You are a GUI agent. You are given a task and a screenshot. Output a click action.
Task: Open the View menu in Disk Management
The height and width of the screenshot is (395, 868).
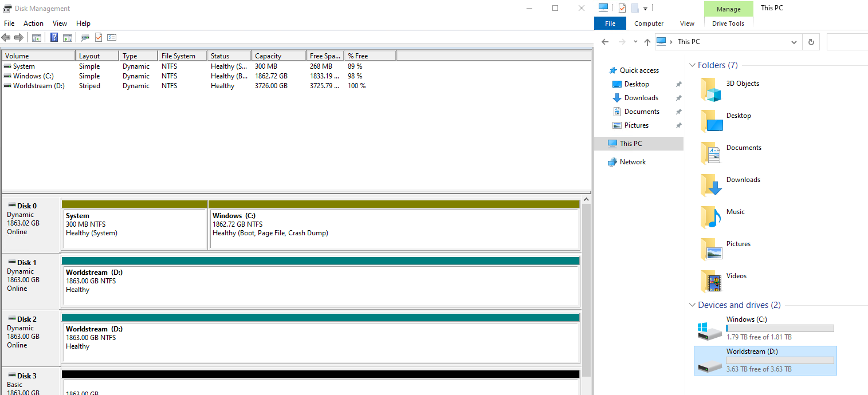(x=60, y=23)
